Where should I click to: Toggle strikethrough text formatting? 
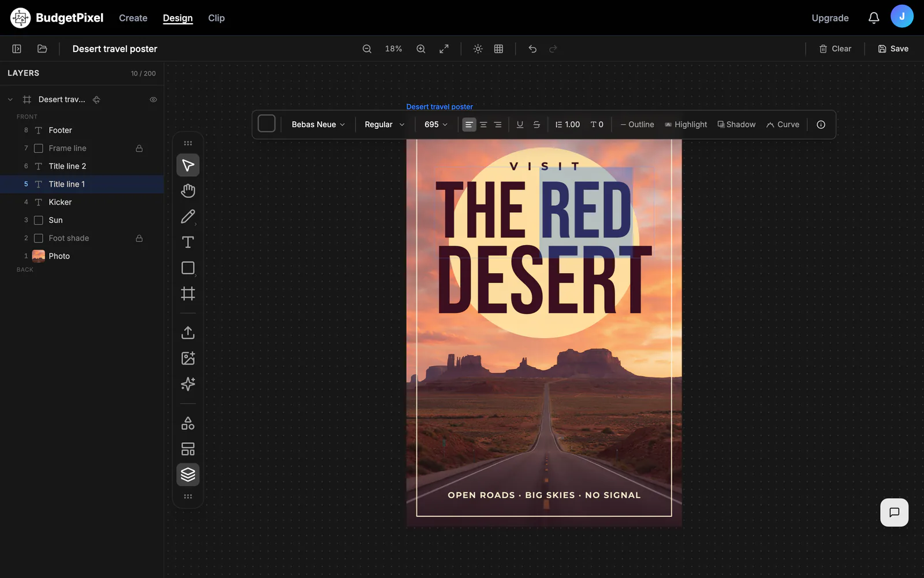click(536, 124)
